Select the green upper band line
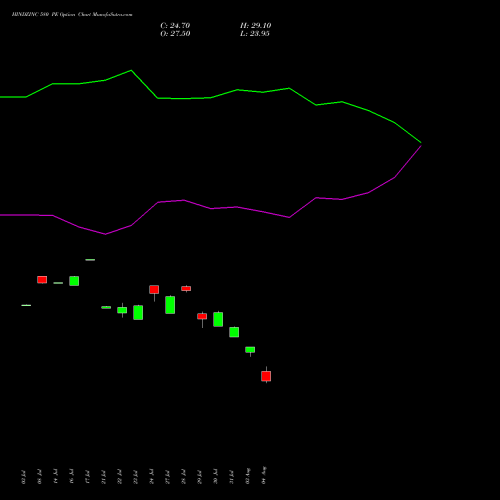The width and height of the screenshot is (500, 500). pyautogui.click(x=211, y=98)
